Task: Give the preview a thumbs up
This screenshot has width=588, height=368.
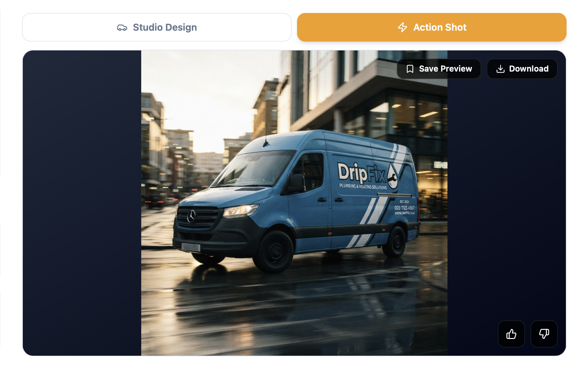Action: pyautogui.click(x=511, y=334)
